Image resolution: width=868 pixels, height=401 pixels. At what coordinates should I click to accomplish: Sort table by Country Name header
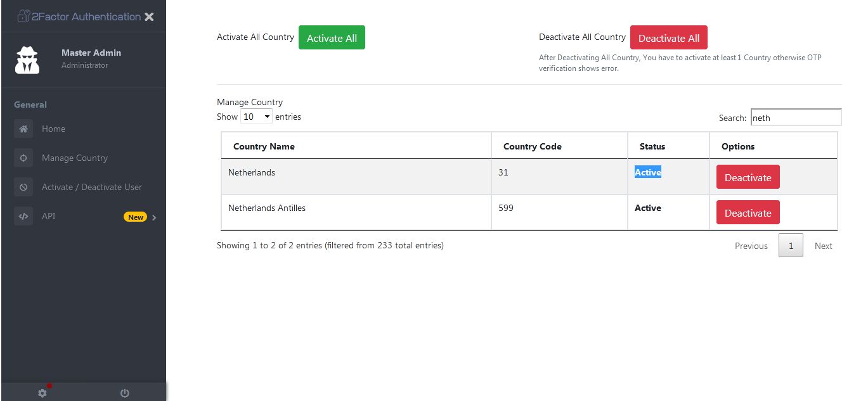(x=264, y=146)
